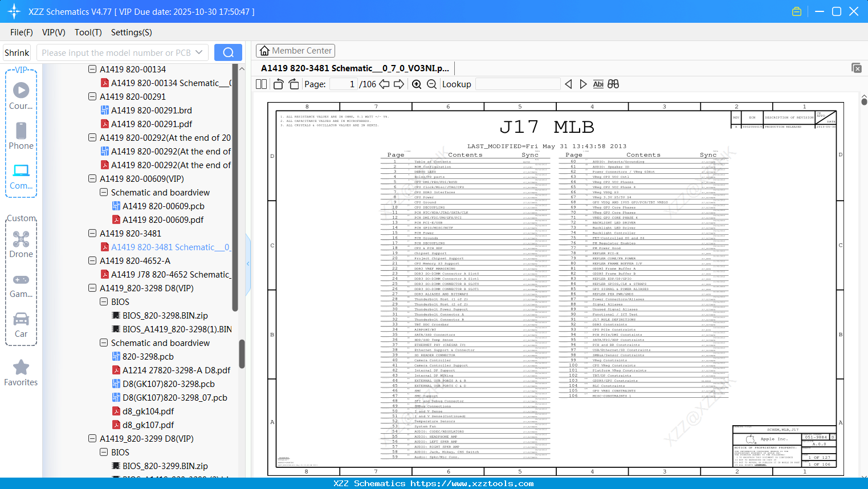Open the Drone category

point(21,244)
